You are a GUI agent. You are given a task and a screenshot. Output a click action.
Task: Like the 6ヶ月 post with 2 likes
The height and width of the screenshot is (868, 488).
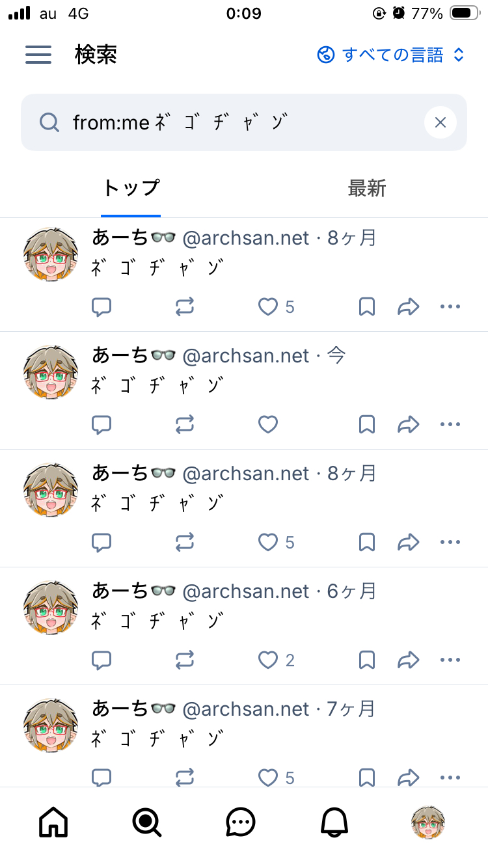pyautogui.click(x=276, y=660)
